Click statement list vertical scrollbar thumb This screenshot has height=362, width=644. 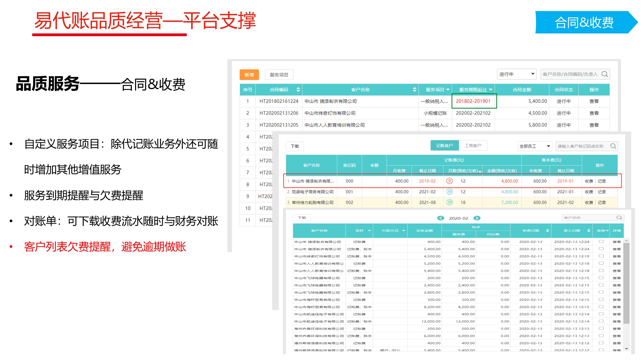626,283
